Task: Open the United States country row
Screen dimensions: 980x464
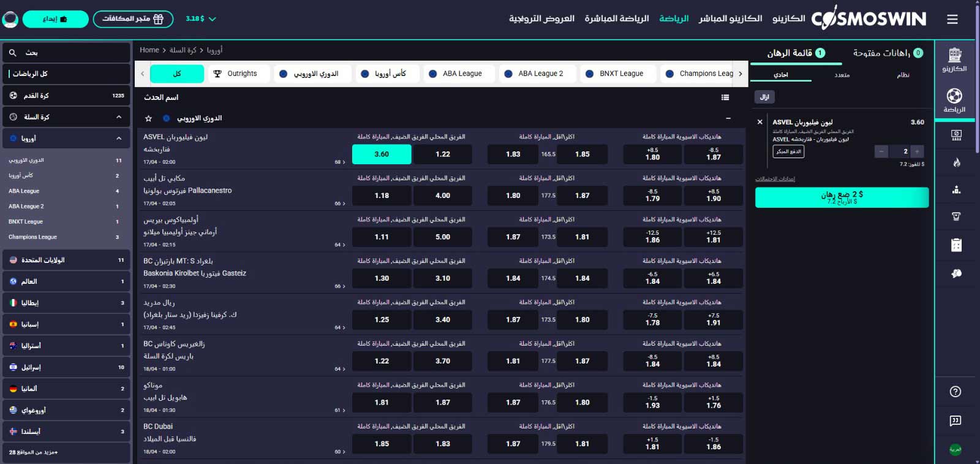Action: [x=67, y=260]
